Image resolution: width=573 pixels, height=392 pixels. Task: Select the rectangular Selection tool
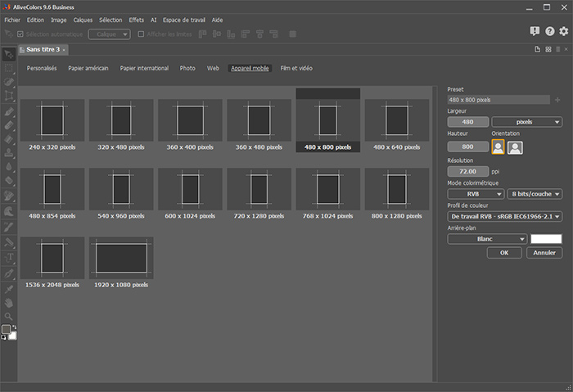pos(8,68)
